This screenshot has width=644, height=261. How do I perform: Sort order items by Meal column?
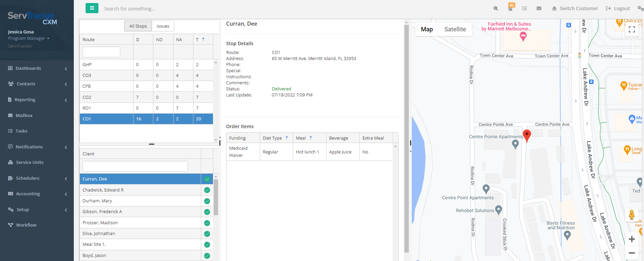(x=309, y=138)
